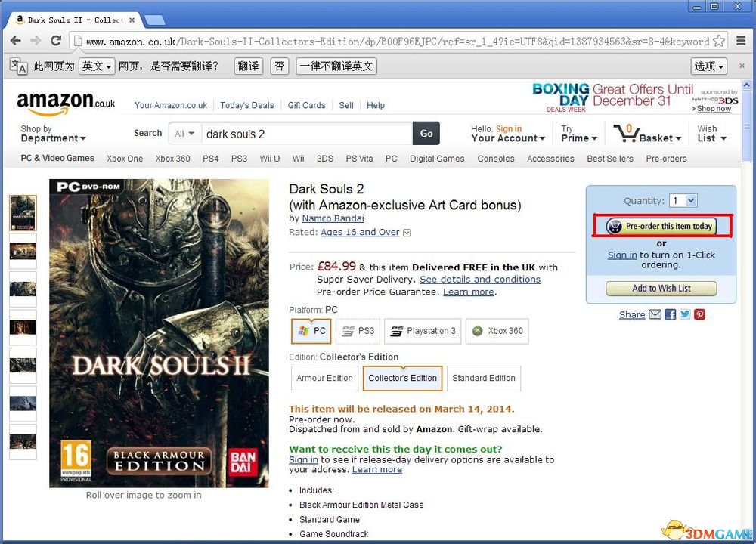The image size is (756, 544).
Task: Open the shopping basket icon
Action: tap(626, 134)
